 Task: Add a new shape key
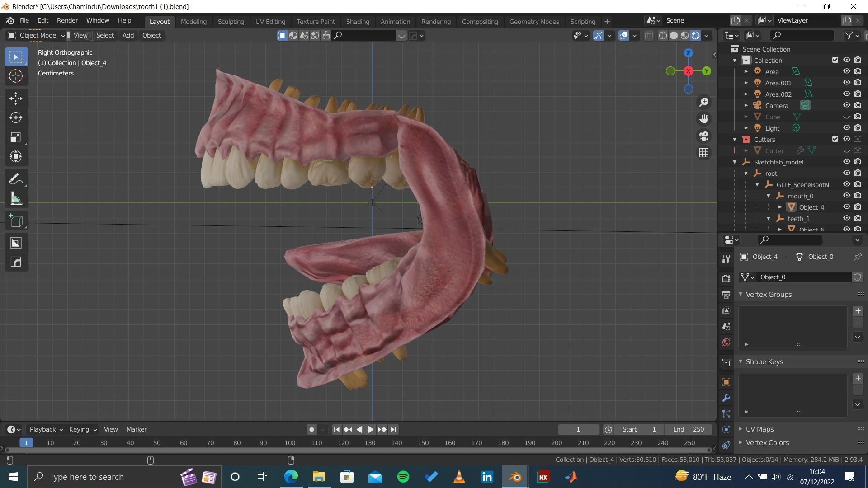click(858, 378)
